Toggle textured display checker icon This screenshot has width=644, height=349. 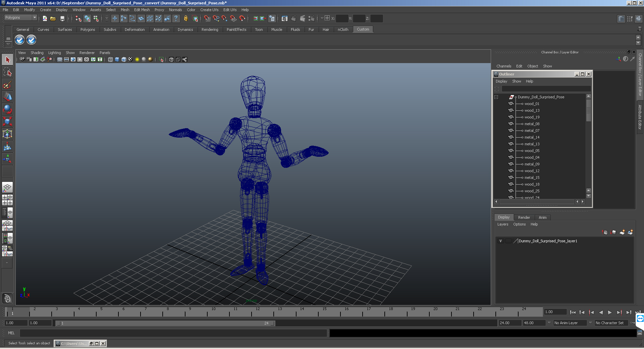(x=130, y=59)
